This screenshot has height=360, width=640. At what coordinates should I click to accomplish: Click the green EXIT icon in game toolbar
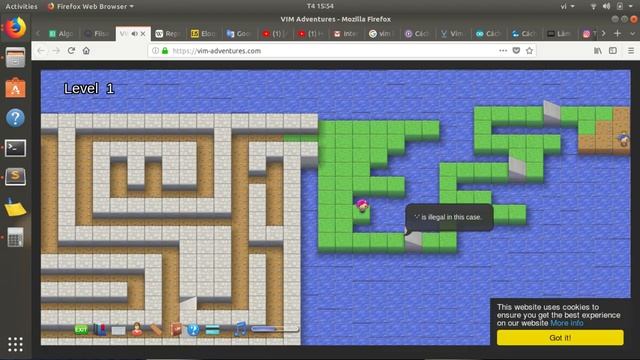click(81, 329)
